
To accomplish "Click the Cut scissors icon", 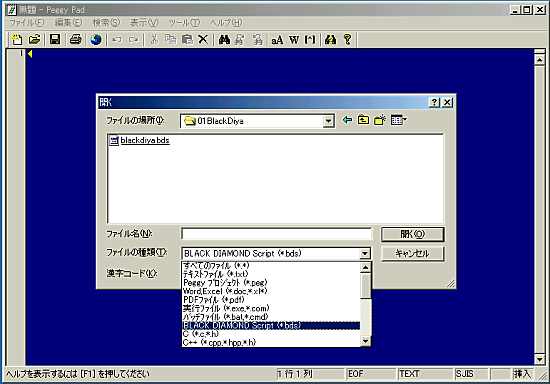I will [x=154, y=39].
